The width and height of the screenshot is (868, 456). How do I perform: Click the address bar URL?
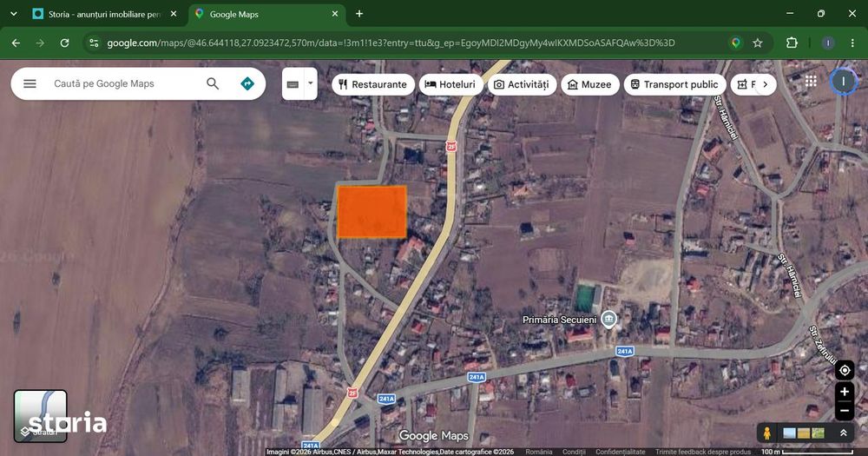point(391,43)
